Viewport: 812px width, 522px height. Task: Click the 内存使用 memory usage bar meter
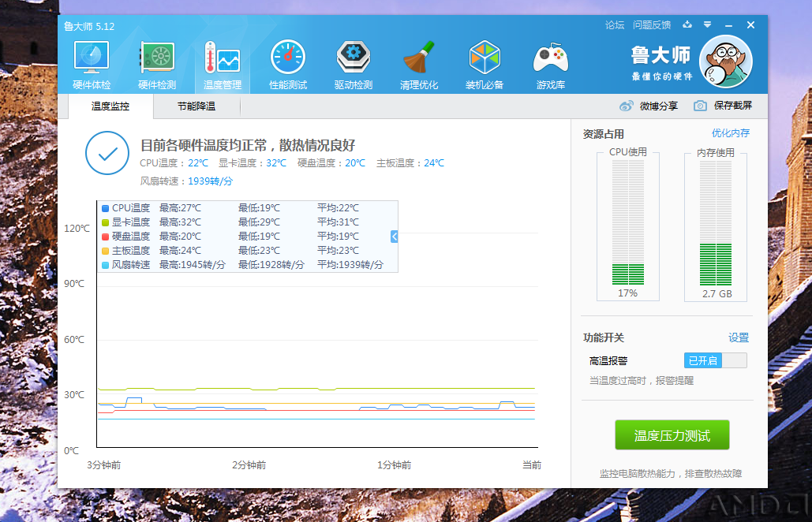click(716, 223)
